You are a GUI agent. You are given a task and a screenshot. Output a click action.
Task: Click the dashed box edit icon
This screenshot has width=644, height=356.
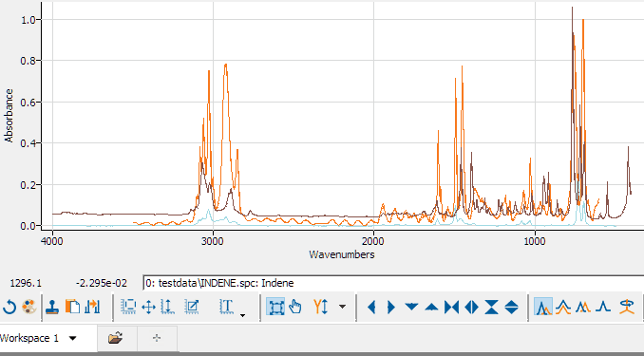(x=192, y=308)
